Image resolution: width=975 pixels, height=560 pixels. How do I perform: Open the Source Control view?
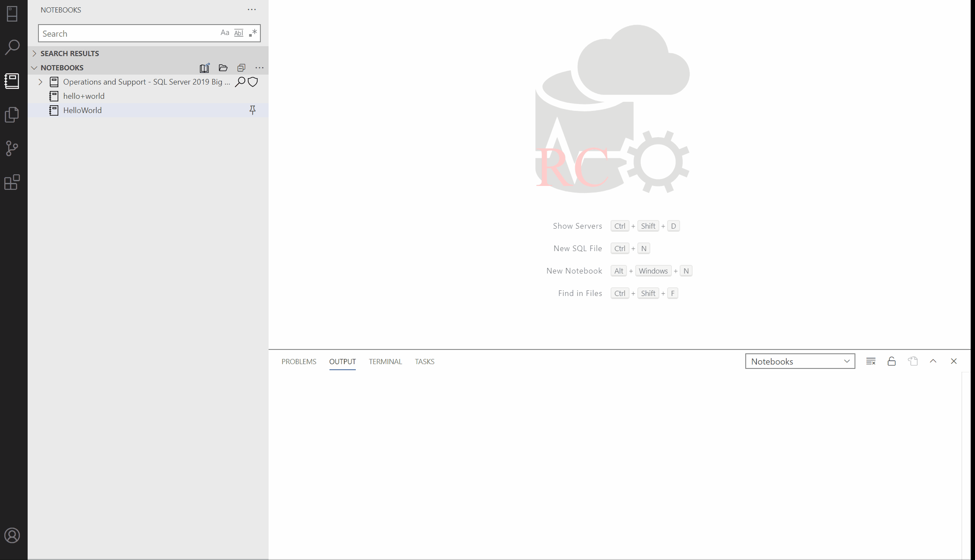pyautogui.click(x=12, y=148)
